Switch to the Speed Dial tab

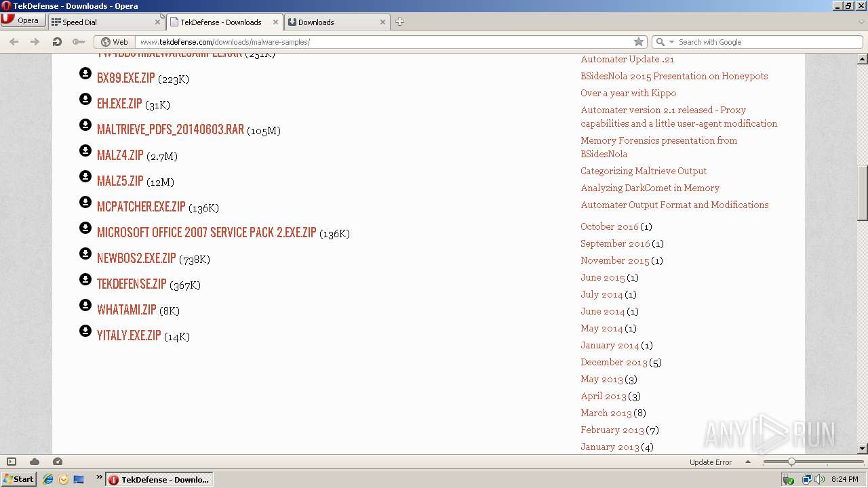pos(105,22)
